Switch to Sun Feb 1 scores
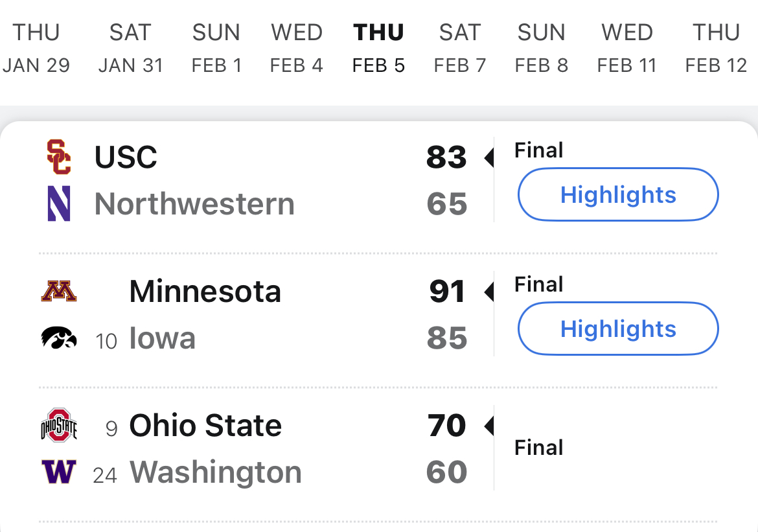This screenshot has height=532, width=758. point(216,49)
